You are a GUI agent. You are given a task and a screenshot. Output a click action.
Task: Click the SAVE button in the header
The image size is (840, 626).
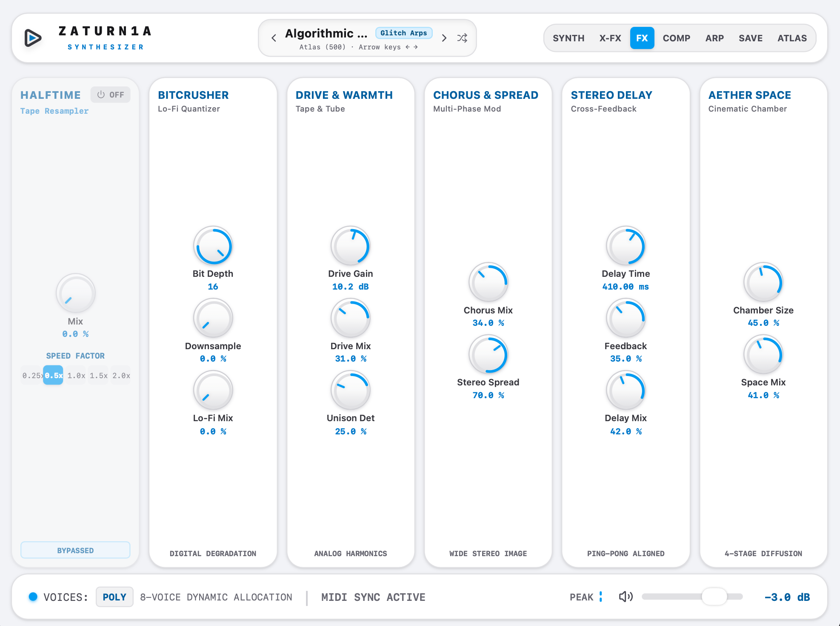[x=750, y=38]
